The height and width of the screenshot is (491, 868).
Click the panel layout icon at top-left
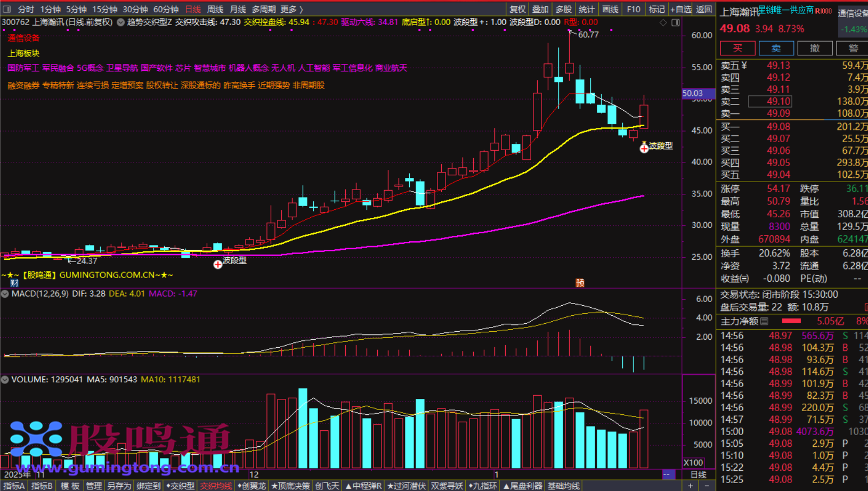(x=7, y=9)
